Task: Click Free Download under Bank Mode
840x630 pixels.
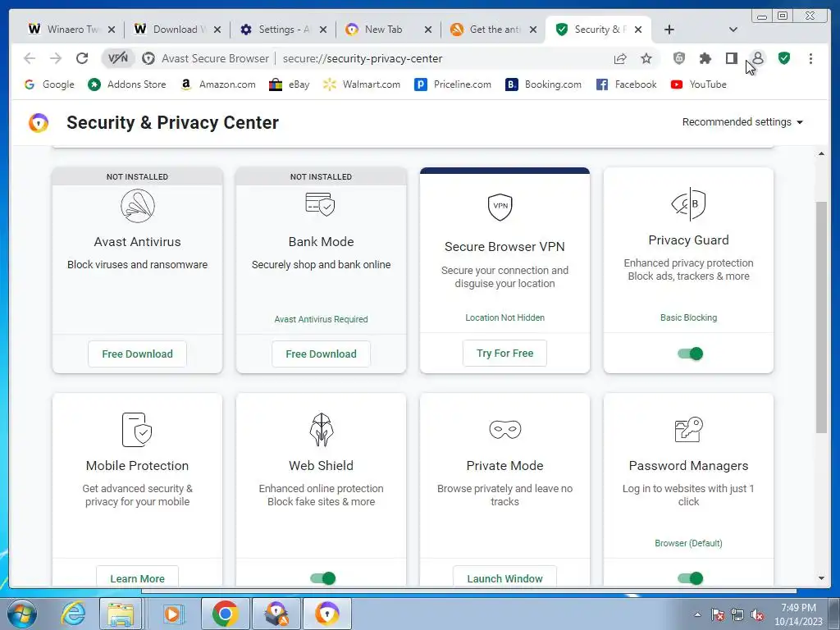Action: pos(321,354)
